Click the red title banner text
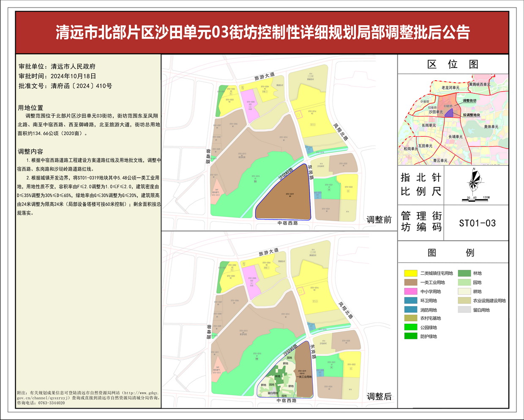The image size is (524, 420). click(262, 33)
